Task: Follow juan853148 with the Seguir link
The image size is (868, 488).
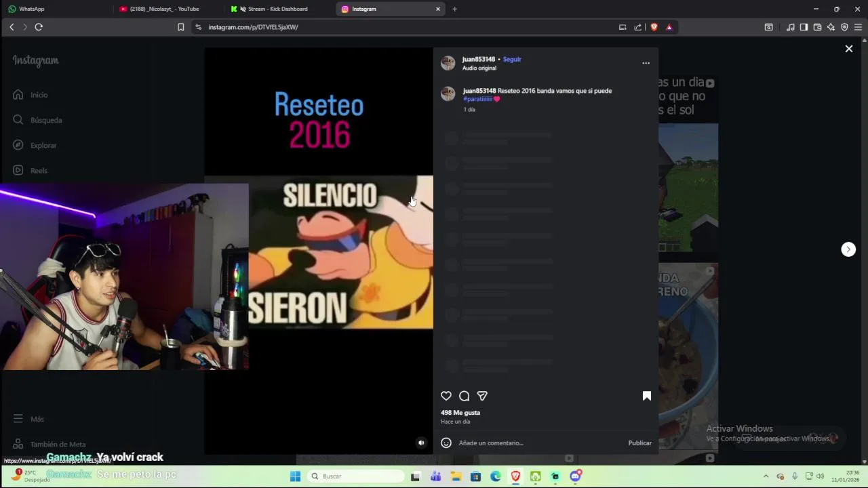Action: 512,59
